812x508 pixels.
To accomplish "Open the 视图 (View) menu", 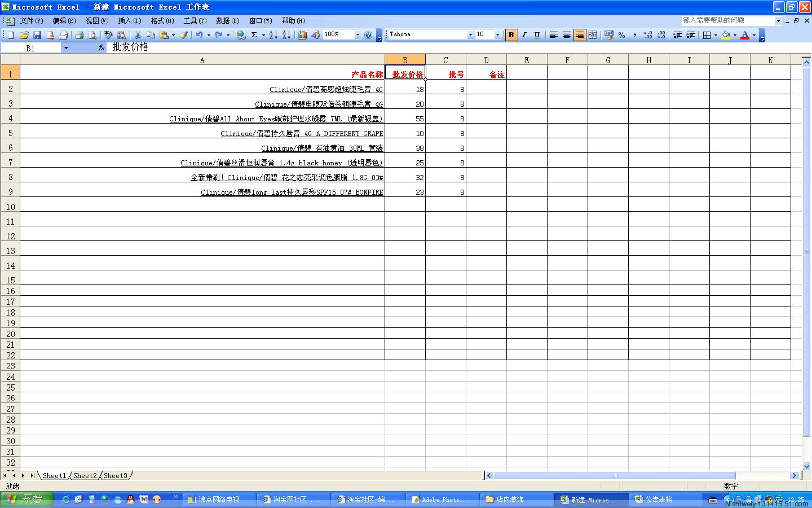I will [96, 21].
